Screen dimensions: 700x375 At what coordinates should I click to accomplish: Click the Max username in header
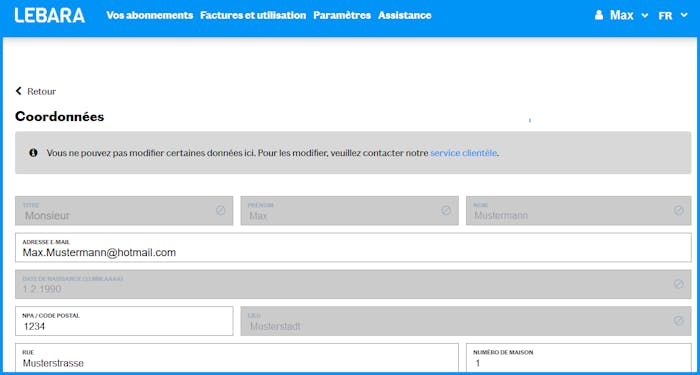[621, 15]
